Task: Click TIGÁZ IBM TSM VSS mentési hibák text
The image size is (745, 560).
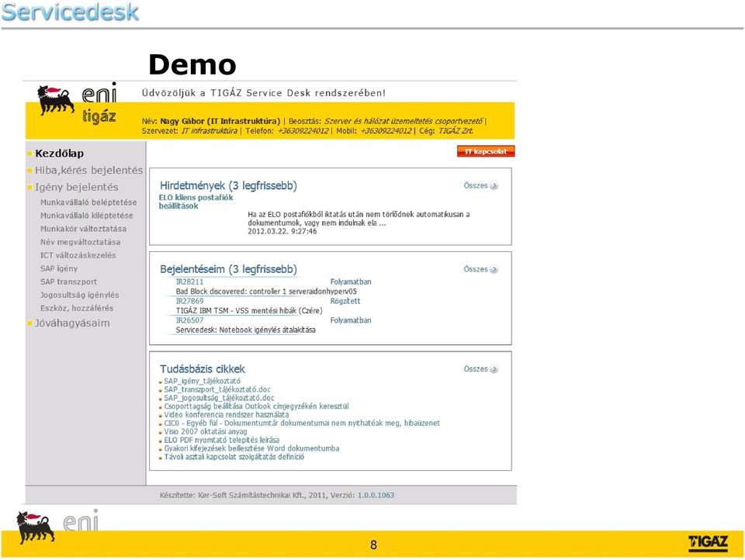Action: [249, 310]
